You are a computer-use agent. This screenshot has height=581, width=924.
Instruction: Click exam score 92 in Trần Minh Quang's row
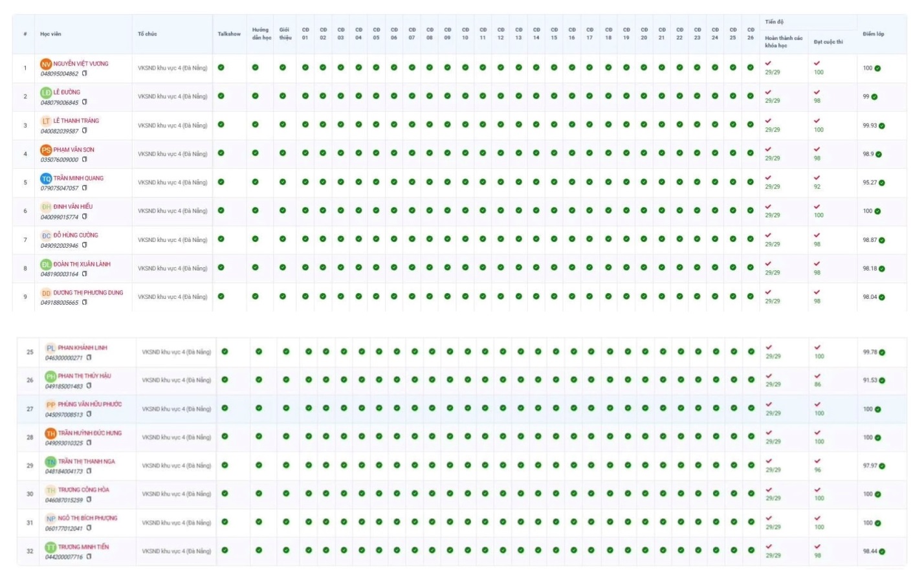[x=817, y=187]
